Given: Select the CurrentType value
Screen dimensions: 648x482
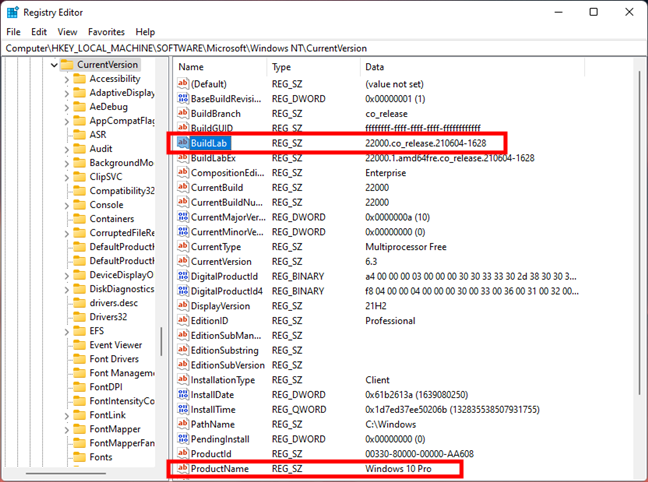Looking at the screenshot, I should [x=216, y=247].
